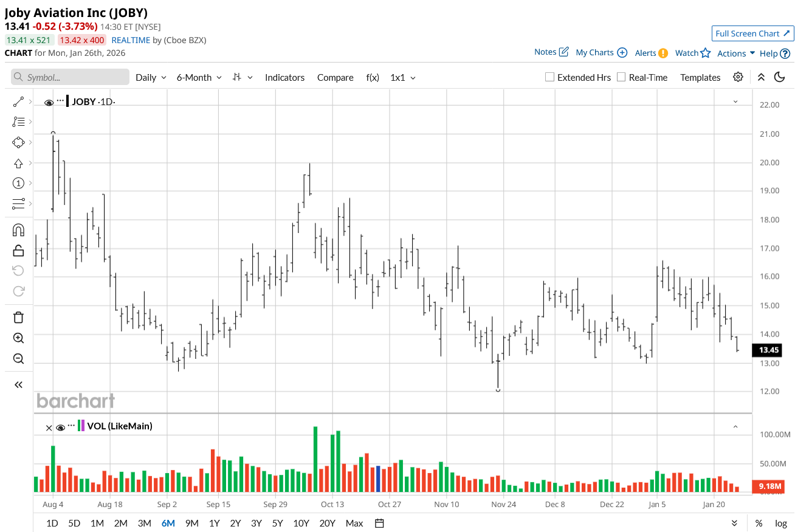The height and width of the screenshot is (532, 795).
Task: Open the Actions dropdown
Action: 736,53
